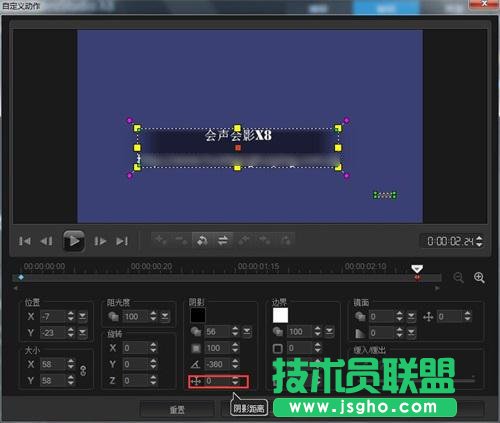Click the position X value field -7
This screenshot has width=500, height=423.
53,316
